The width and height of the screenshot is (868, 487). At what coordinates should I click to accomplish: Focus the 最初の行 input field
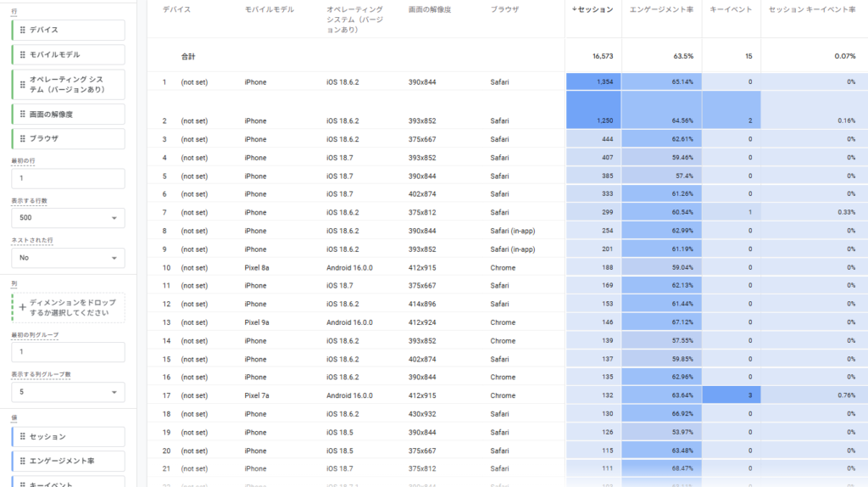68,178
